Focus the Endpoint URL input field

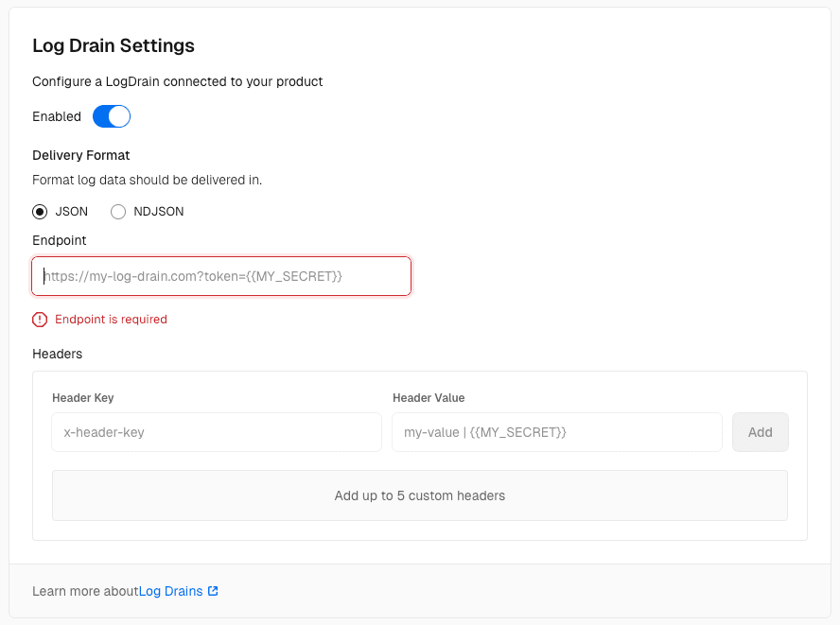(x=221, y=276)
